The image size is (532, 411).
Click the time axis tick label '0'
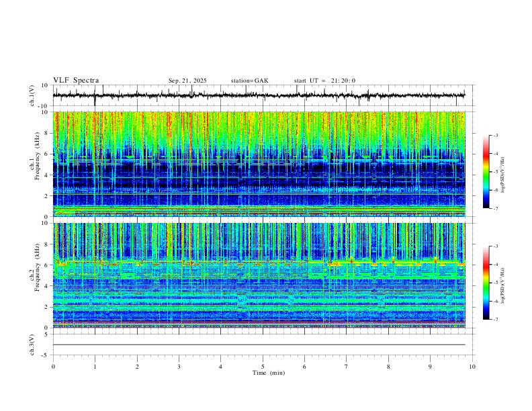click(x=53, y=367)
